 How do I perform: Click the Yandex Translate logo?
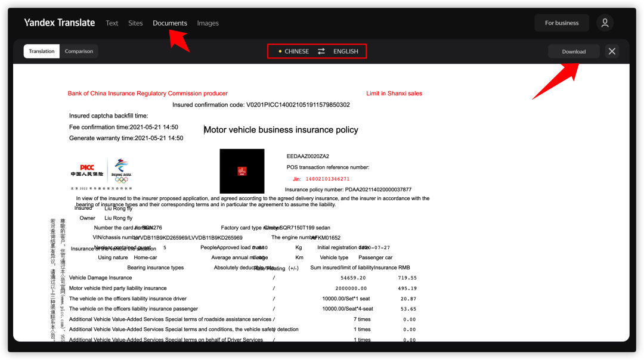[x=59, y=23]
